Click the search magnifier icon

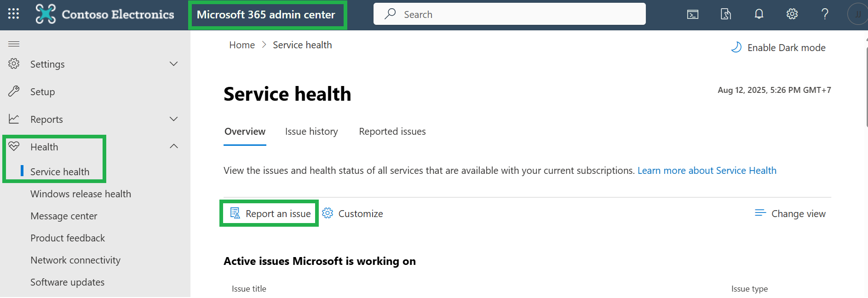click(x=390, y=14)
